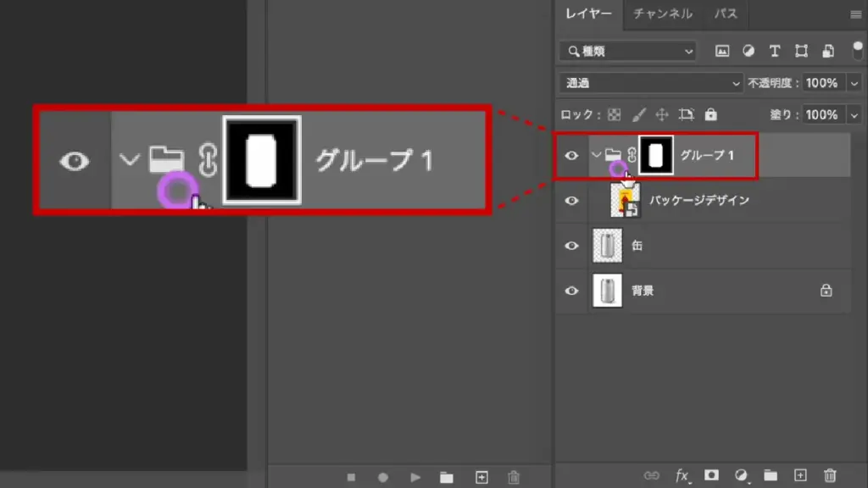Open the 種類 filter type dropdown

627,51
